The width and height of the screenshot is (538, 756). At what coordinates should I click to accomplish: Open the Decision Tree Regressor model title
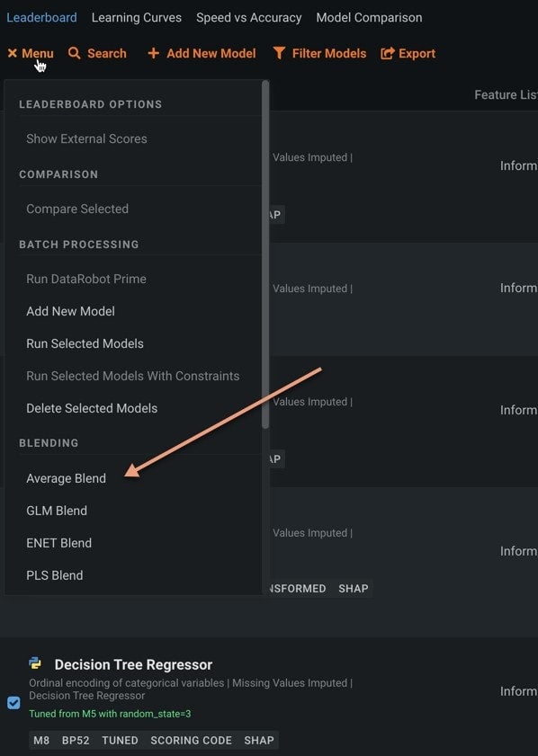point(134,664)
